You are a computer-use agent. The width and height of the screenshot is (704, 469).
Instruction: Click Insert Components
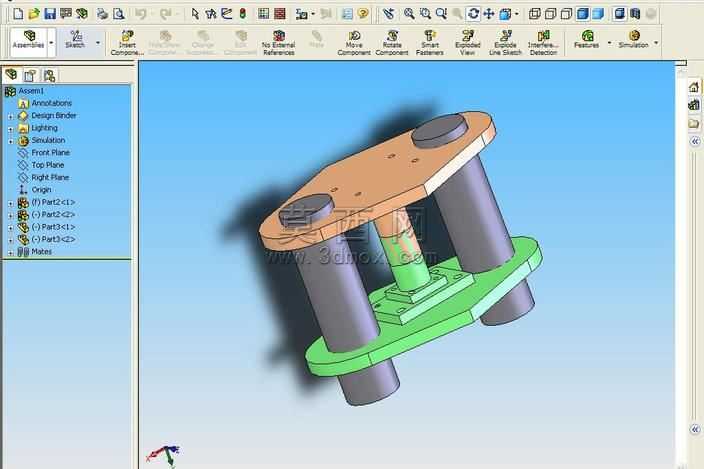pos(127,43)
